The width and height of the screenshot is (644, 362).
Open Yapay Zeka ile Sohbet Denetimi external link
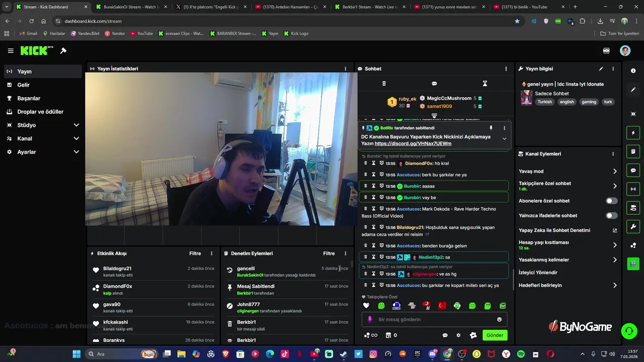click(615, 230)
